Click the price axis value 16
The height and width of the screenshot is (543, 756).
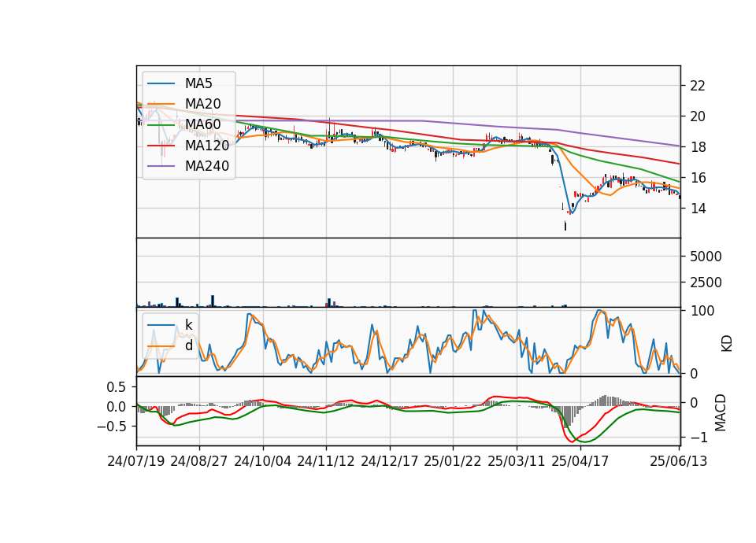coord(698,178)
